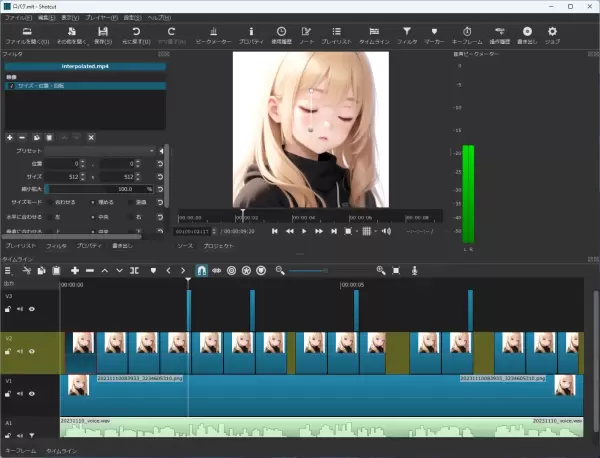Click the lift up-arrow icon in timeline toolbar
Viewport: 600px width, 458px height.
(x=104, y=271)
